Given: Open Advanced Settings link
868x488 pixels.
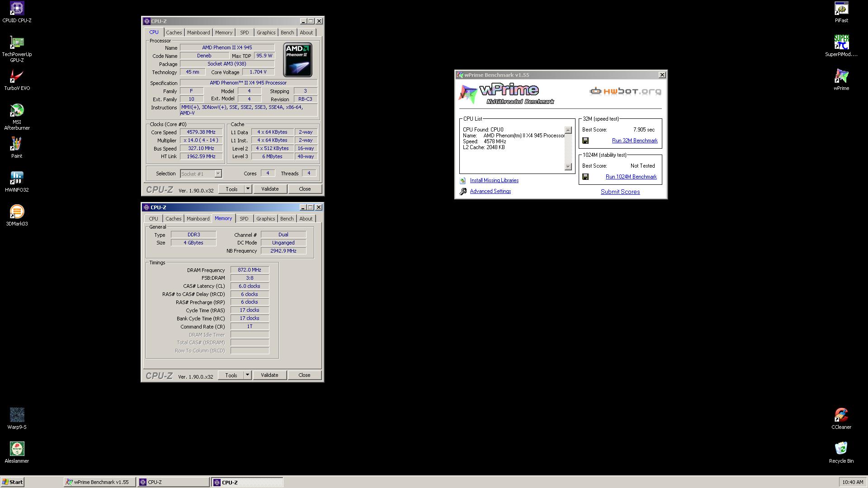Looking at the screenshot, I should pos(491,191).
